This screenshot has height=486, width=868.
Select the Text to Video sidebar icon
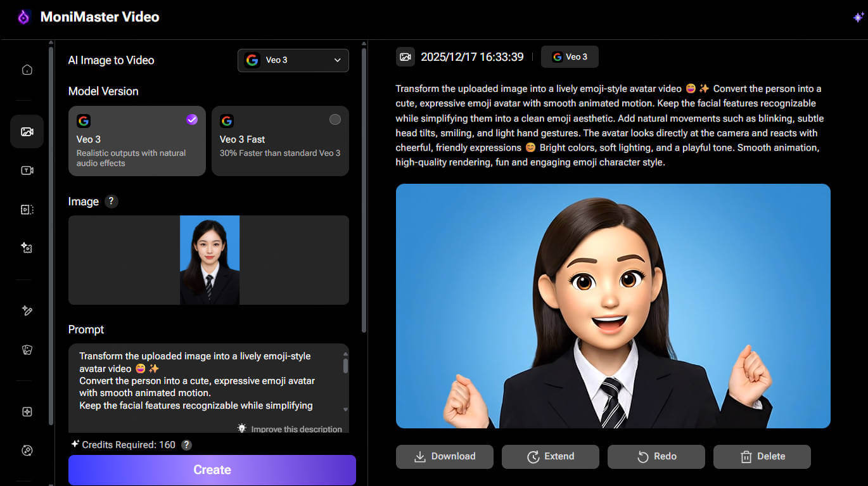pyautogui.click(x=27, y=170)
